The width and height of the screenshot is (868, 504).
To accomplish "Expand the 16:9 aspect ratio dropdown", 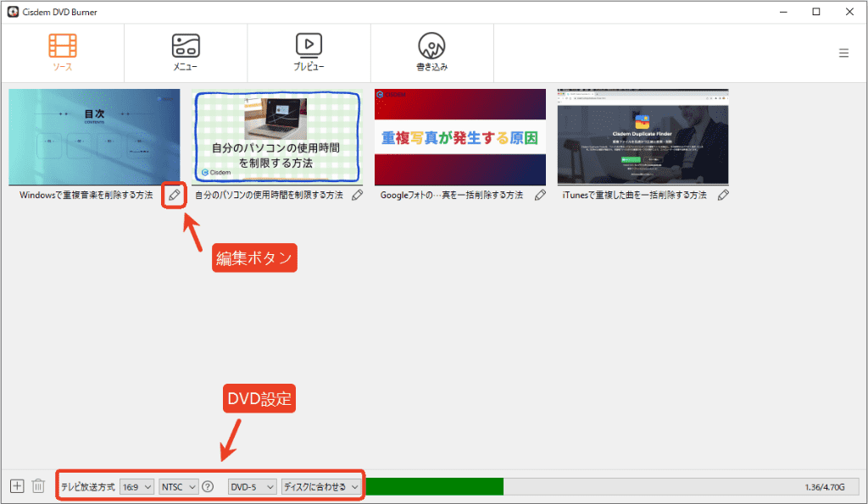I will point(136,487).
